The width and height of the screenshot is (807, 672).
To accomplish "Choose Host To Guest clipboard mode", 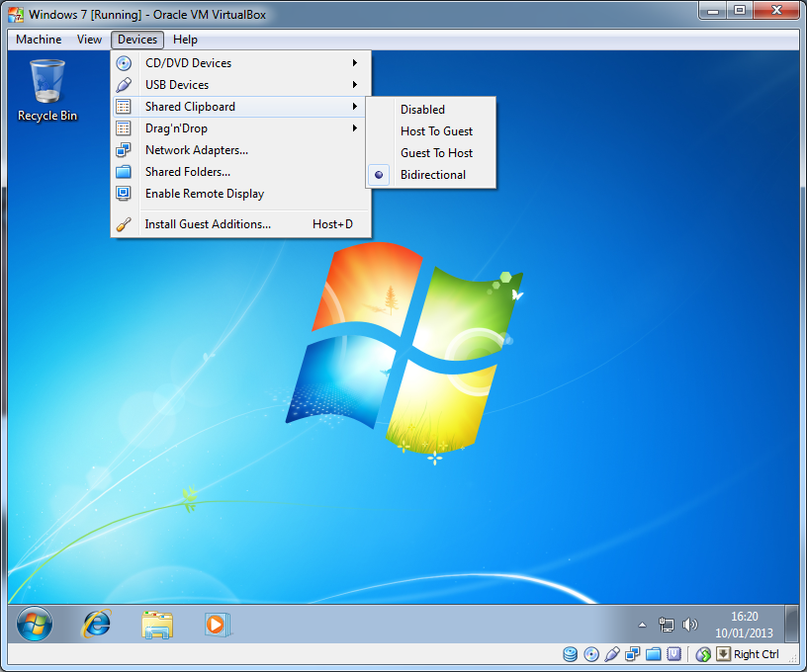I will (x=436, y=131).
